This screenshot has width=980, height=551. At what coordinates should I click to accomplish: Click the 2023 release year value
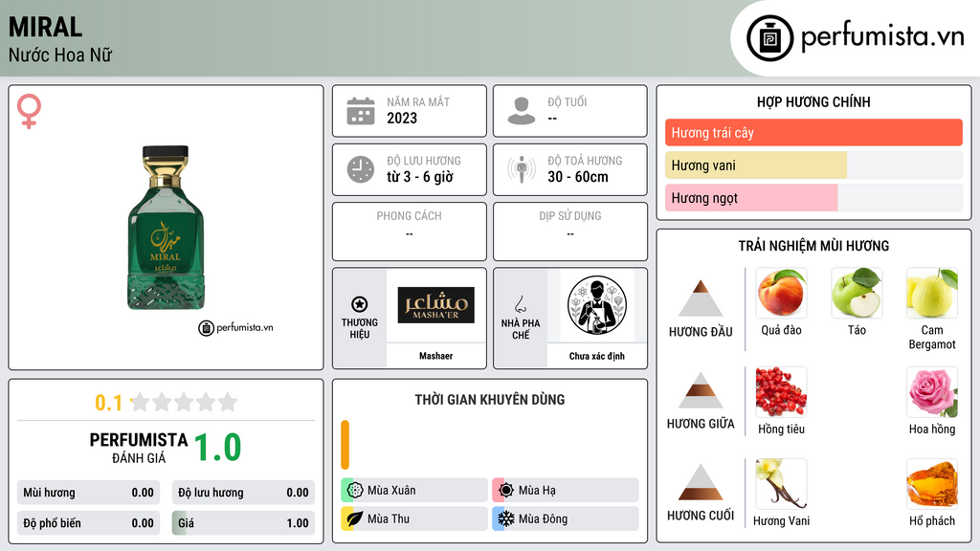[x=402, y=118]
